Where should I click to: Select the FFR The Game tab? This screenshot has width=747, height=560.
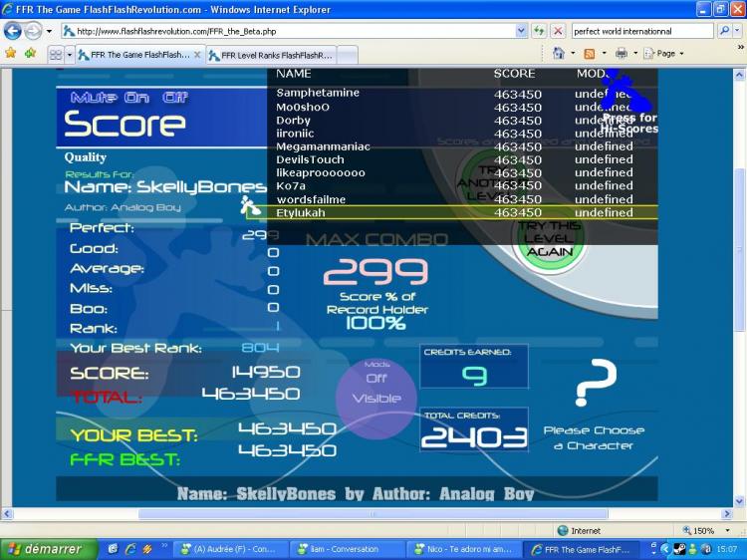[139, 55]
